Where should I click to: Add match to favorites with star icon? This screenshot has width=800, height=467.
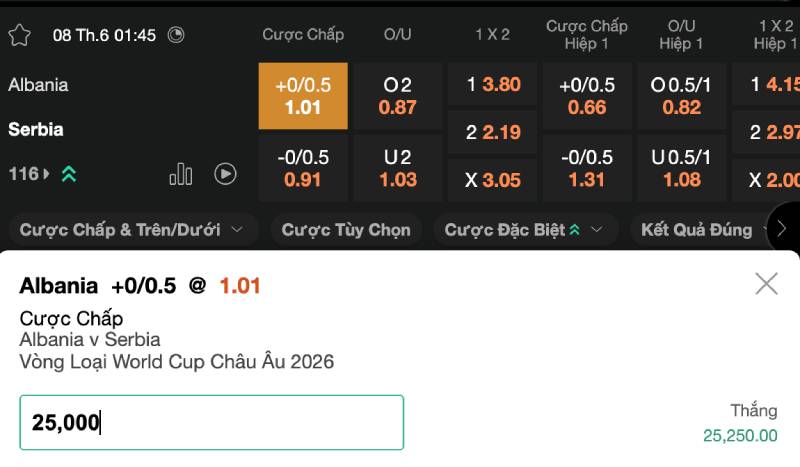coord(19,35)
